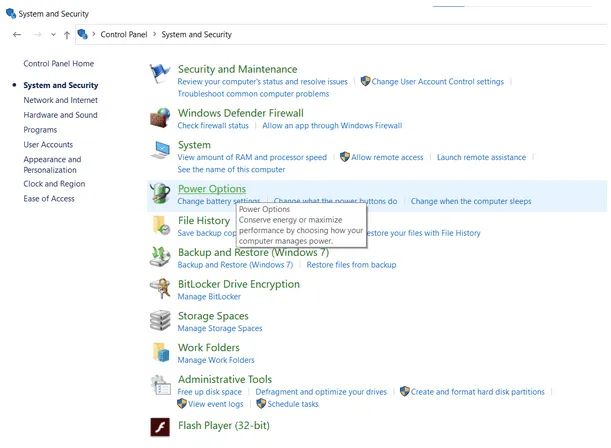This screenshot has height=448, width=611.
Task: Click the BitLocker Drive Encryption icon
Action: (x=160, y=289)
